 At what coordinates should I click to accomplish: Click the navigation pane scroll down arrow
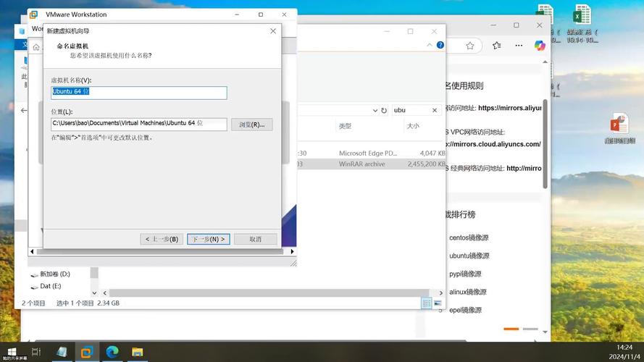click(94, 292)
